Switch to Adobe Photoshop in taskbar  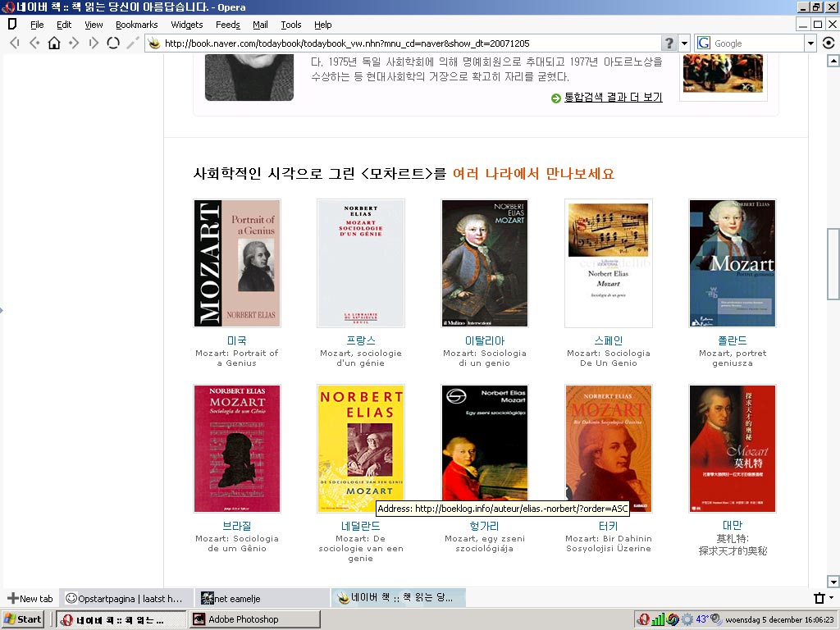(255, 619)
